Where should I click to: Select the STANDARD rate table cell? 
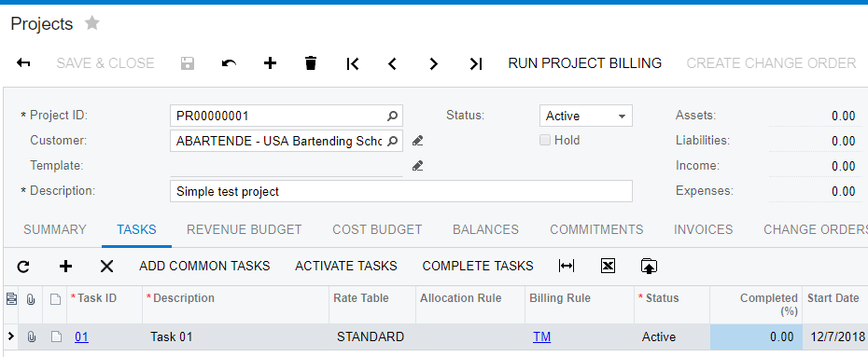(x=372, y=336)
